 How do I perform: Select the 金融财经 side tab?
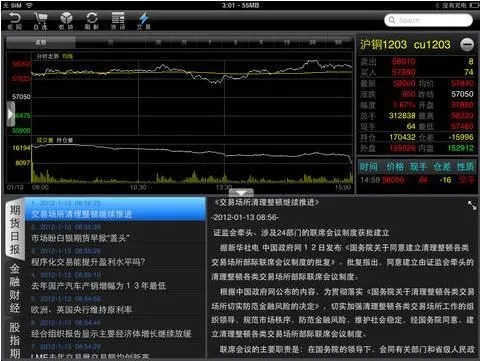click(x=15, y=289)
